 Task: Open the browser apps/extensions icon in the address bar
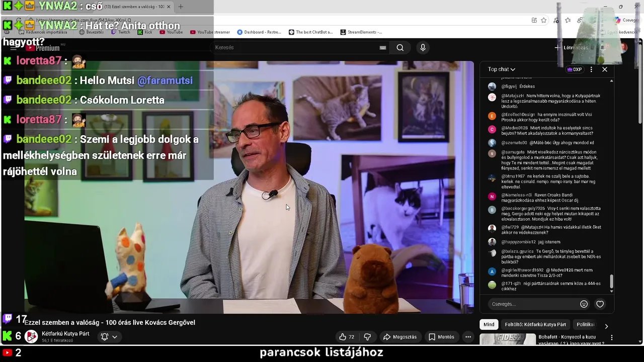pyautogui.click(x=534, y=20)
